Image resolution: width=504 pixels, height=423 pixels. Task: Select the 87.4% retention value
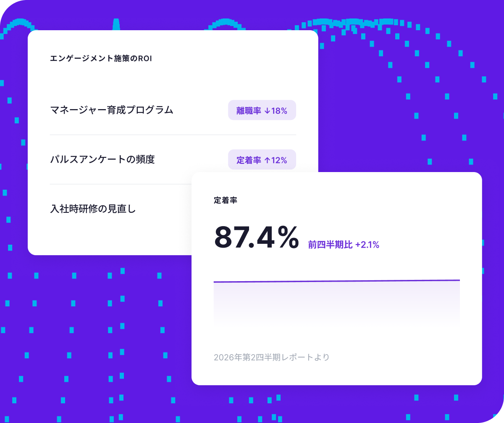257,237
